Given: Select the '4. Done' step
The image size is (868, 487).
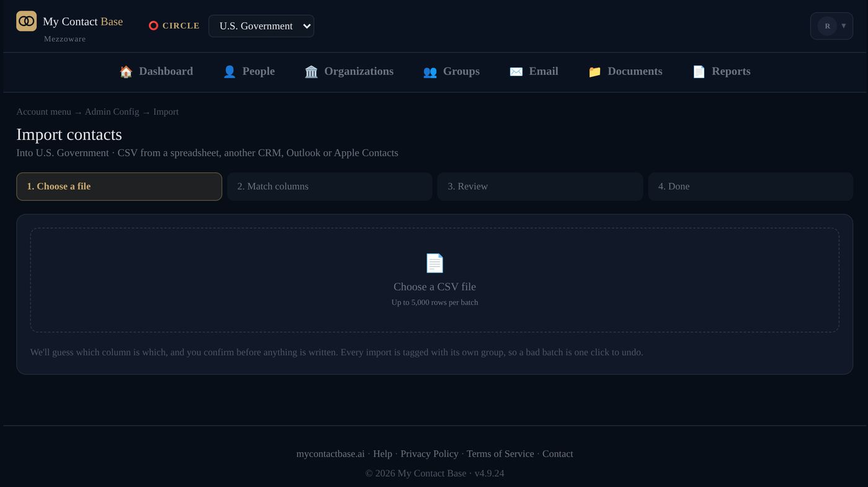Looking at the screenshot, I should click(750, 186).
